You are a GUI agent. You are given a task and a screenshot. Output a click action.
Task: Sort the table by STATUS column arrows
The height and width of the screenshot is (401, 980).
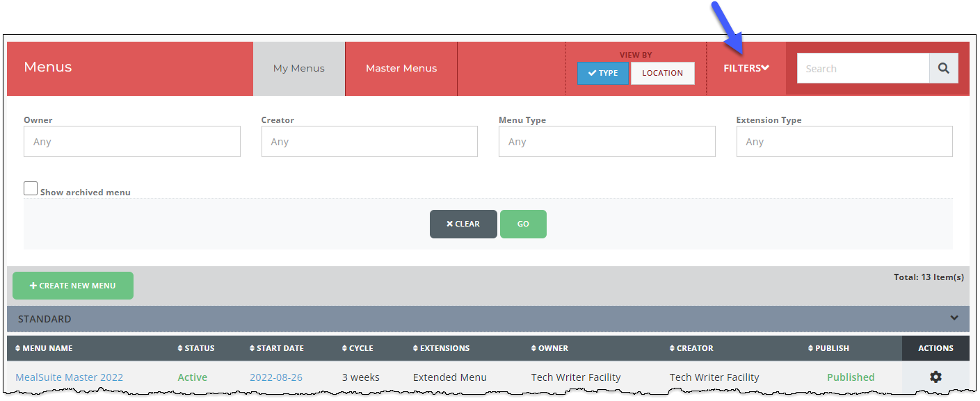[181, 348]
